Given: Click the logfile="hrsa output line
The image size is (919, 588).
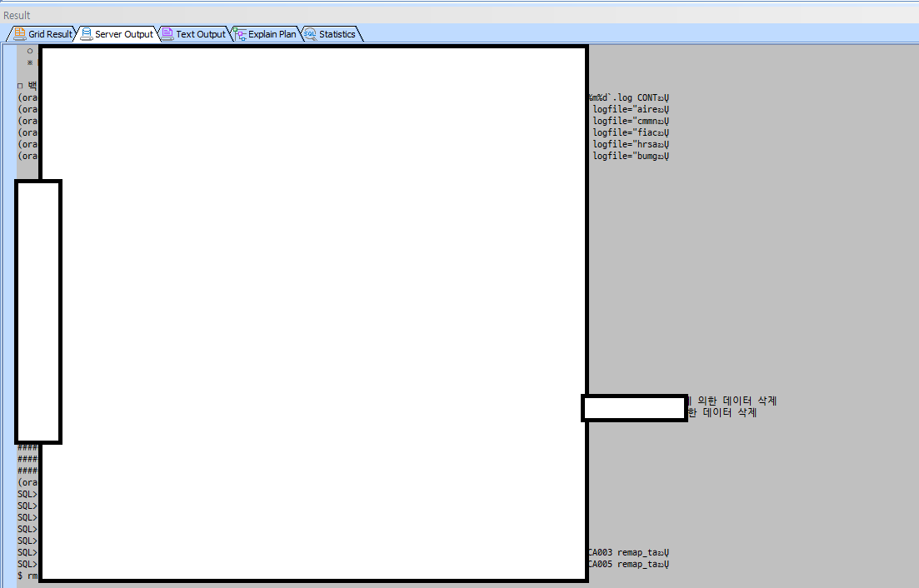Looking at the screenshot, I should 631,144.
